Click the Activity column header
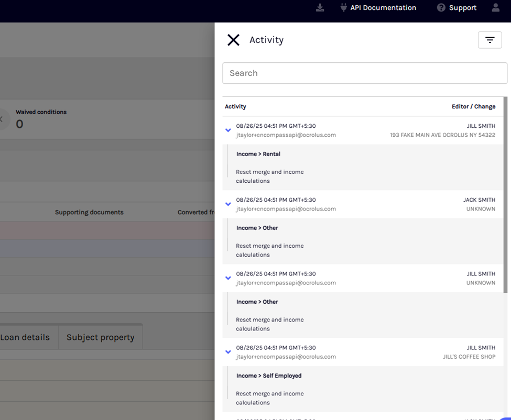 tap(235, 106)
